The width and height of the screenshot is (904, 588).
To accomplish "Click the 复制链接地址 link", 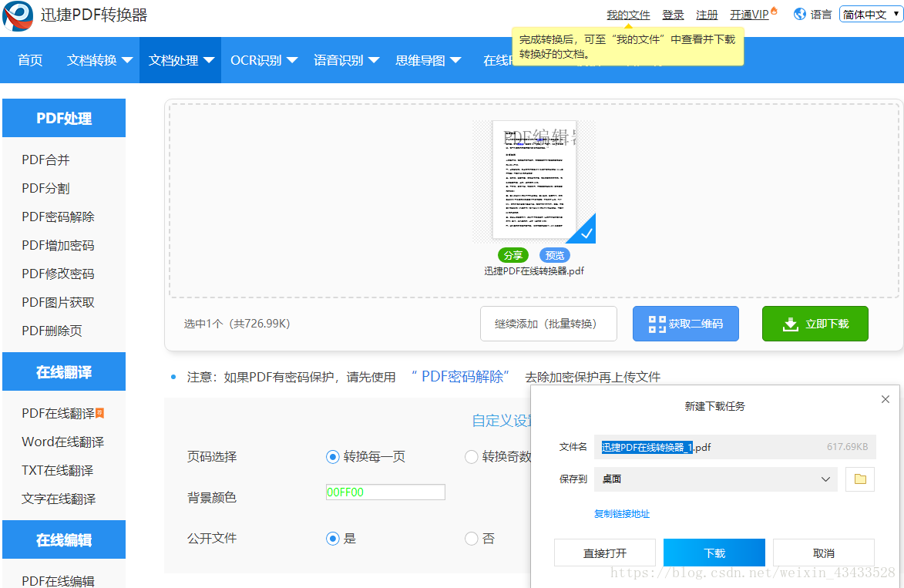I will coord(621,514).
